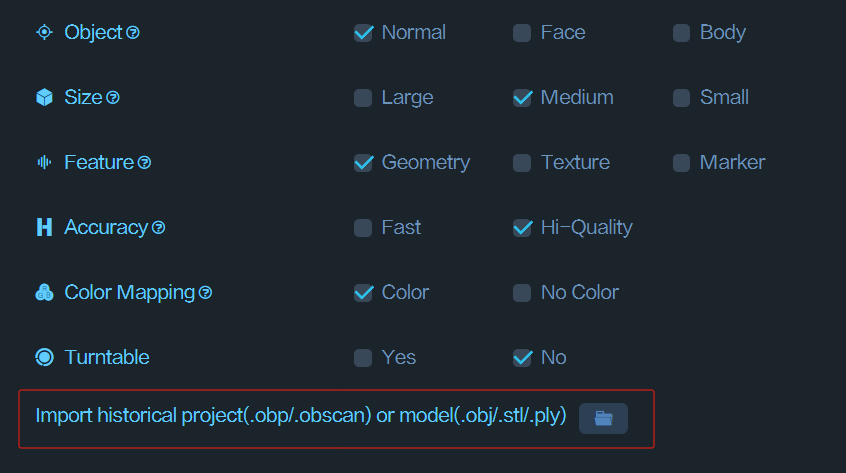Viewport: 846px width, 473px height.
Task: Enable the Texture feature checkbox
Action: pyautogui.click(x=522, y=163)
